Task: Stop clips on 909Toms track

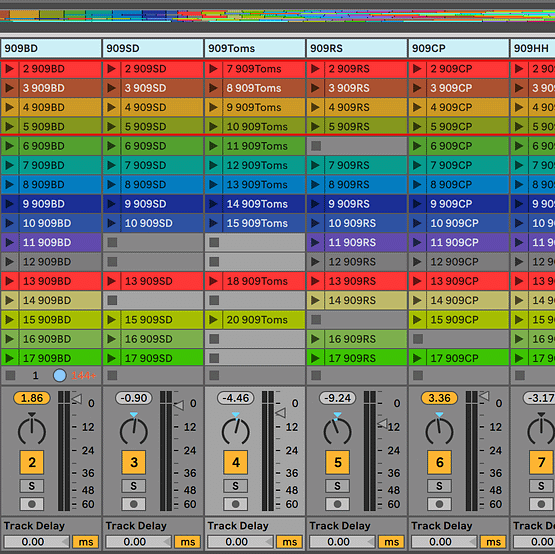Action: (x=214, y=375)
